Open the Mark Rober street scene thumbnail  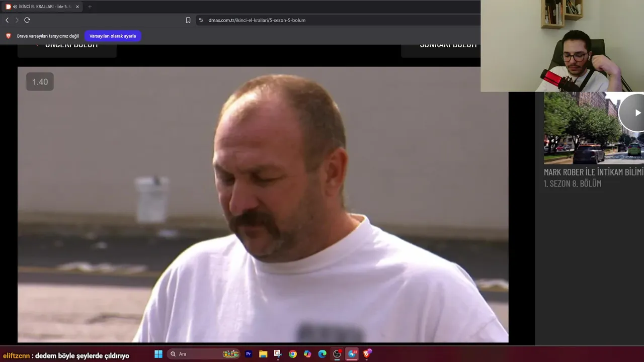[x=594, y=128]
